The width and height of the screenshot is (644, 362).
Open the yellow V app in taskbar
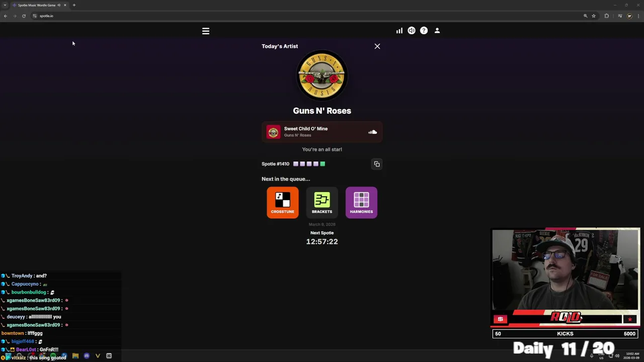click(x=98, y=356)
